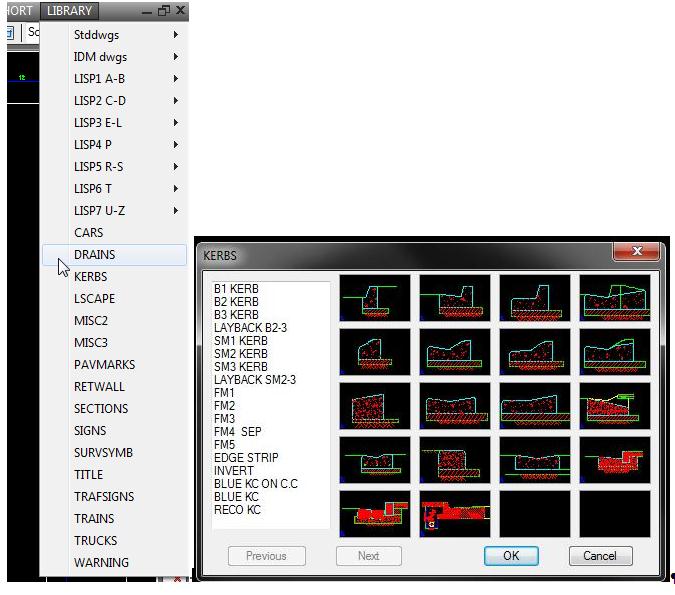Expand the LISP4 P submenu
This screenshot has height=595, width=675.
click(x=115, y=144)
